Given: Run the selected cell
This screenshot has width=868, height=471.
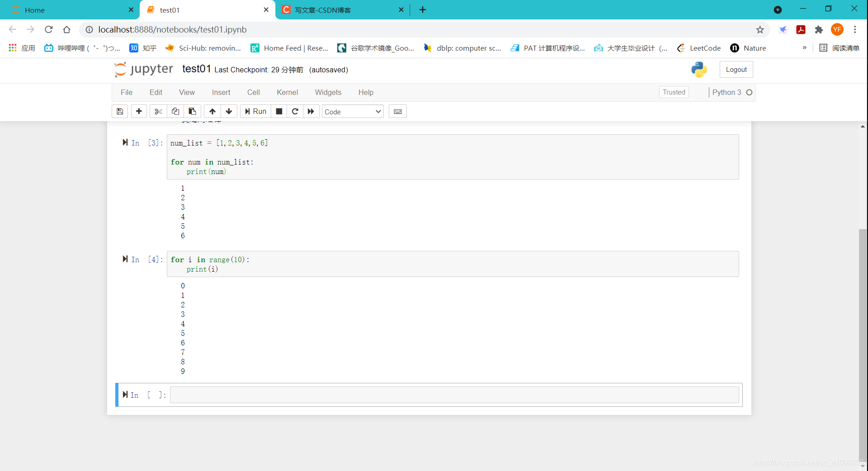Looking at the screenshot, I should point(255,111).
